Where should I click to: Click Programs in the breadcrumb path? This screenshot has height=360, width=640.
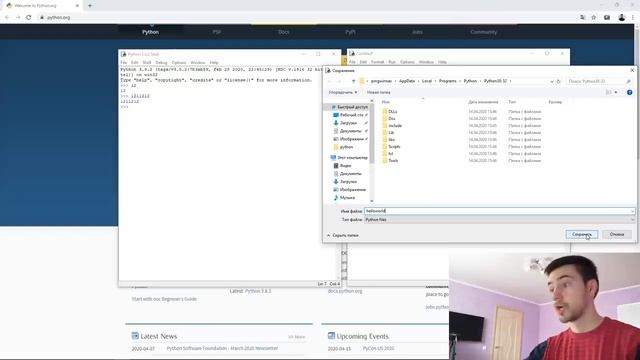point(447,81)
